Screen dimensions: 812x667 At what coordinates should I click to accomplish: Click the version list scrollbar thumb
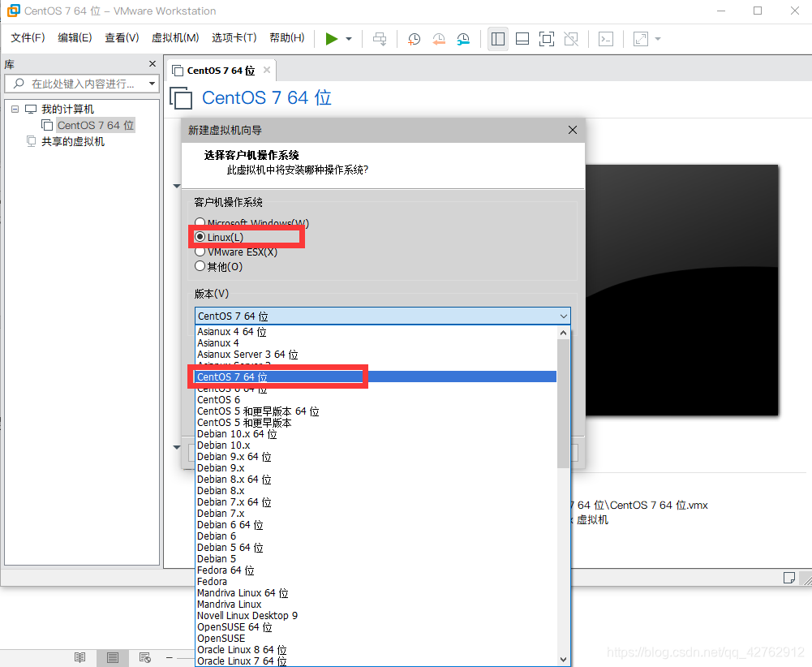coord(564,403)
